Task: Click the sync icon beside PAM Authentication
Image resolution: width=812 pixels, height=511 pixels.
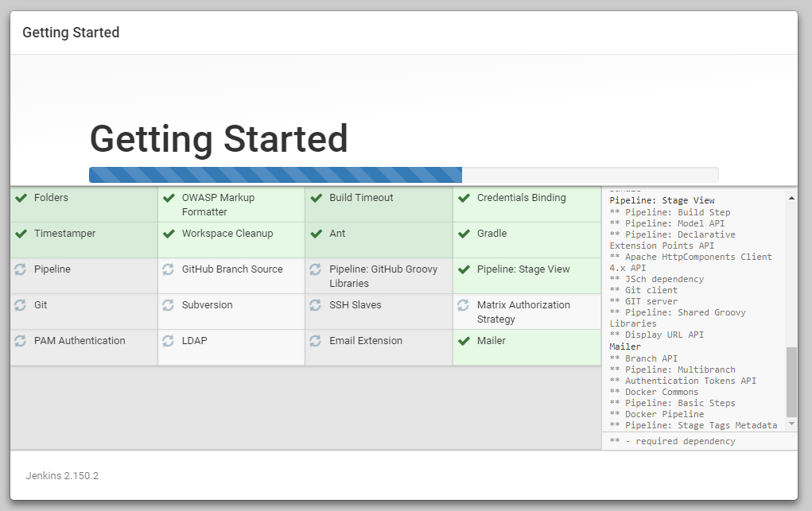Action: 20,341
